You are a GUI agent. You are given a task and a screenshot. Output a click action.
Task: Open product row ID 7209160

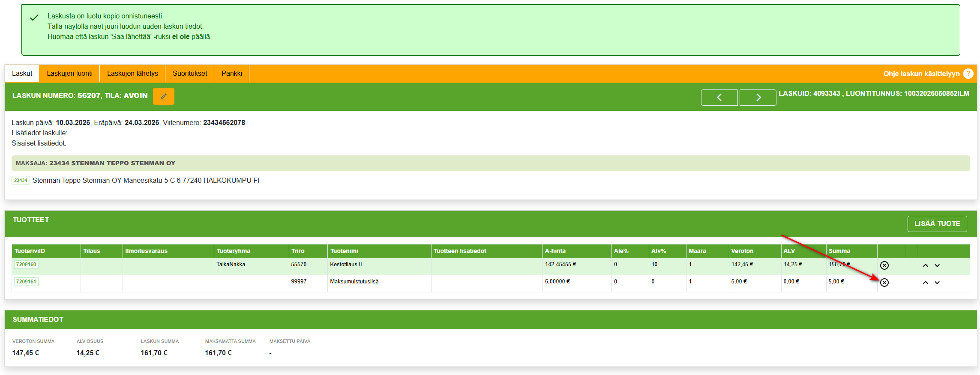pos(26,265)
